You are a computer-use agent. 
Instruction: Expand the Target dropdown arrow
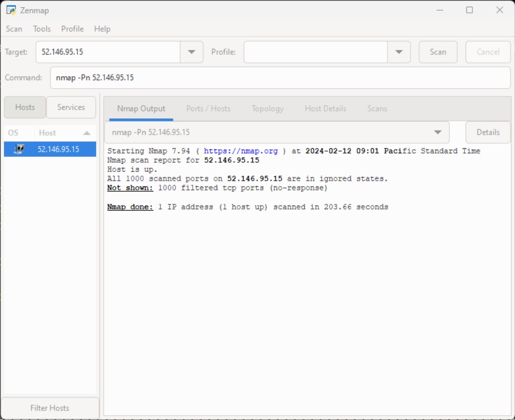(x=192, y=52)
